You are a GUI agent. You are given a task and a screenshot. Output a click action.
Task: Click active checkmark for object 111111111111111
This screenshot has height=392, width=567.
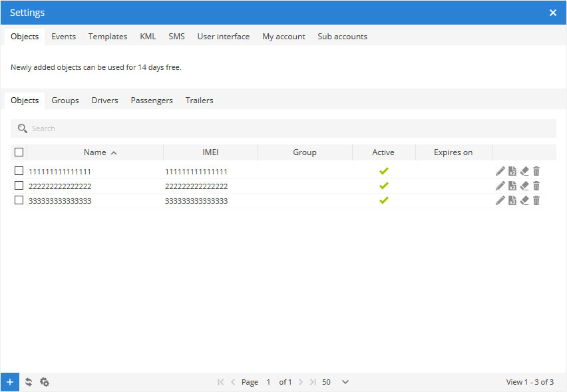tap(384, 171)
